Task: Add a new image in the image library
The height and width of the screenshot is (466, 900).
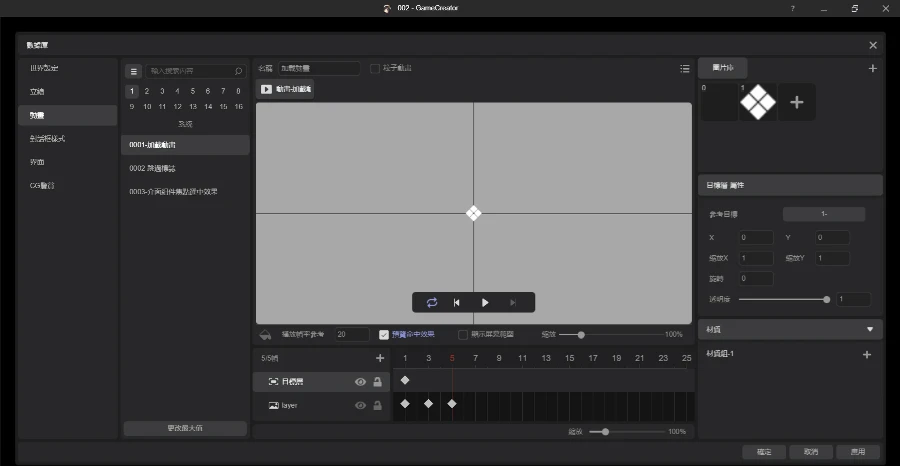Action: (796, 102)
